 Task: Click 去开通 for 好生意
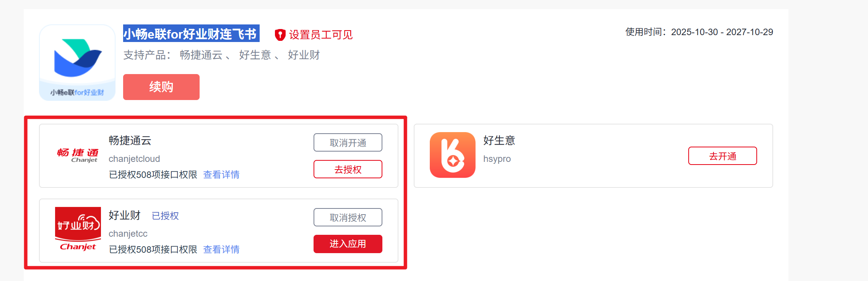coord(722,156)
